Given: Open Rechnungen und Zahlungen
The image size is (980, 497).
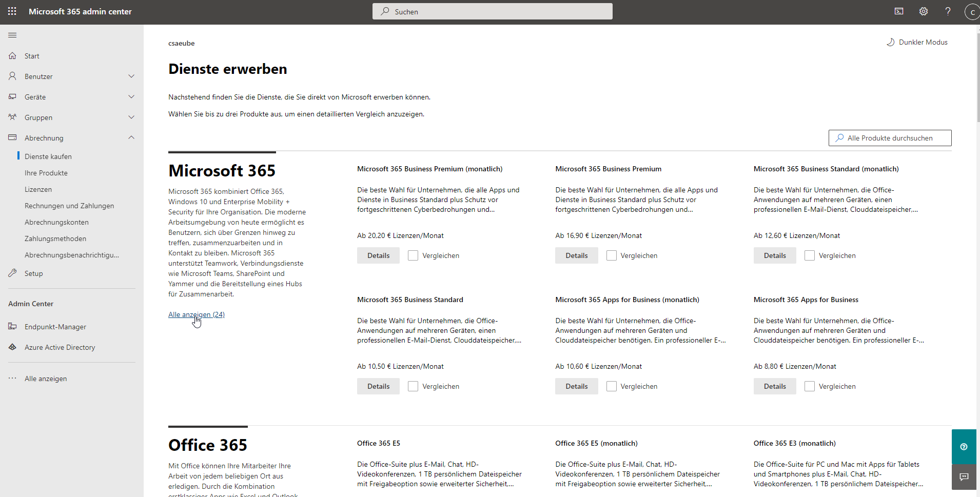Looking at the screenshot, I should (x=69, y=206).
